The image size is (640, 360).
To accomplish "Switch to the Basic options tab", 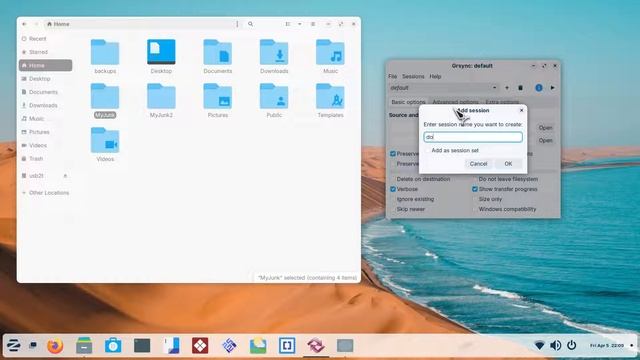I will tap(408, 102).
